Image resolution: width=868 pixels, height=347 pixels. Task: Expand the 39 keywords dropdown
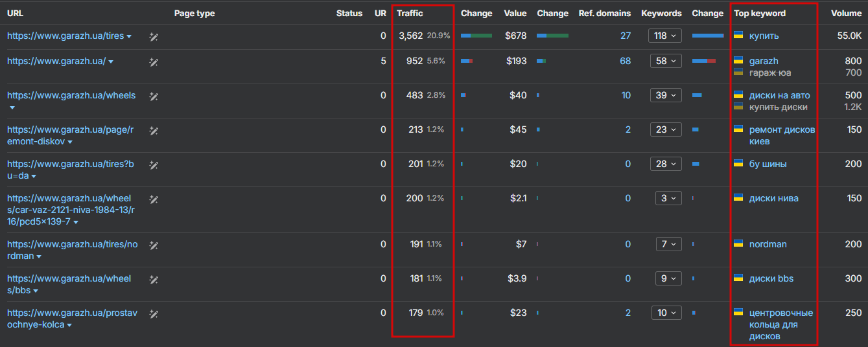[665, 95]
